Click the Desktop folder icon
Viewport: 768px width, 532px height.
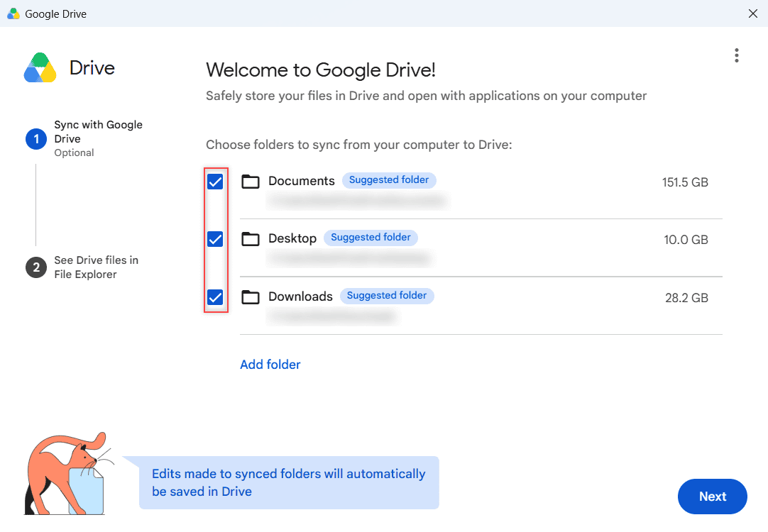click(x=251, y=239)
